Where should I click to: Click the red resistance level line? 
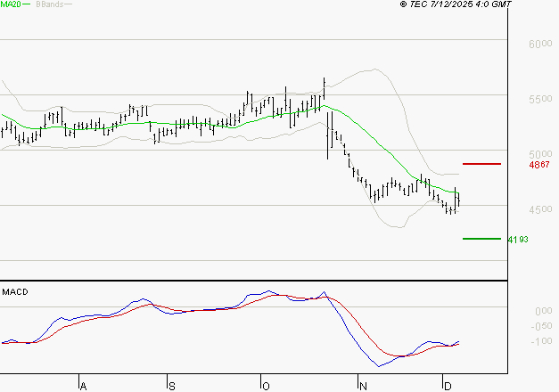[481, 164]
